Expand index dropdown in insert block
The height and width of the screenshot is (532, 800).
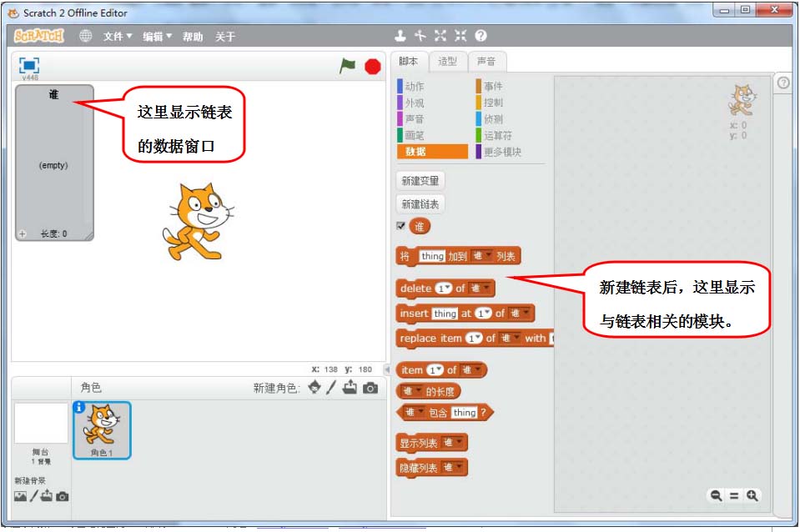coord(483,314)
